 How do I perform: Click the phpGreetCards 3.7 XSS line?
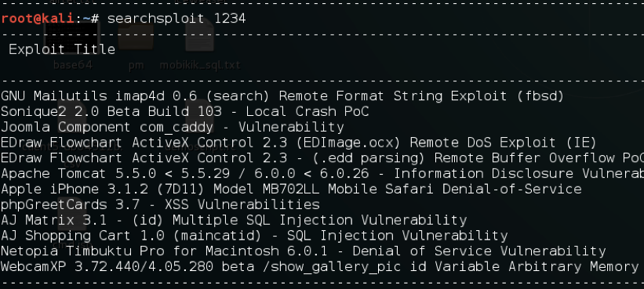(160, 204)
